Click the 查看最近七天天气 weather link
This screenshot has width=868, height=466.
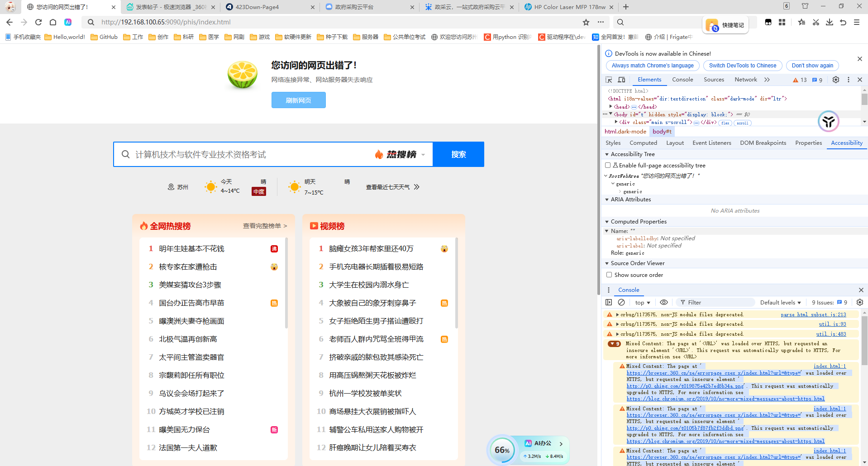[x=392, y=187]
